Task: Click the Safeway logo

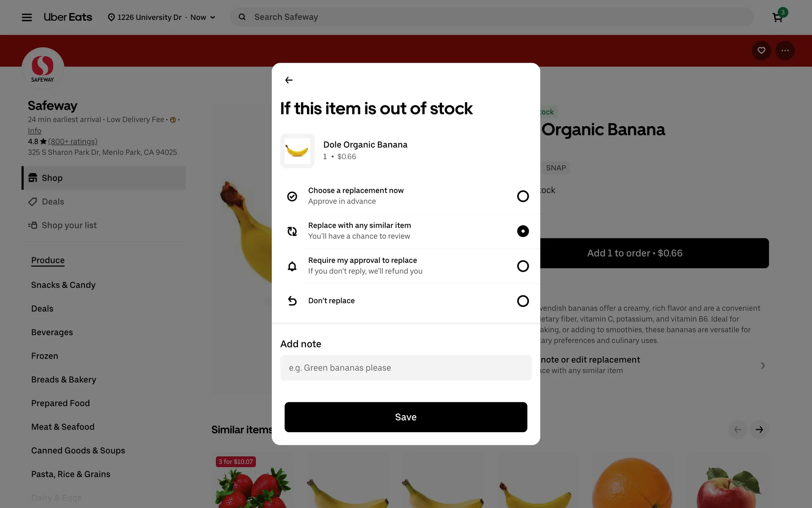Action: pos(43,68)
